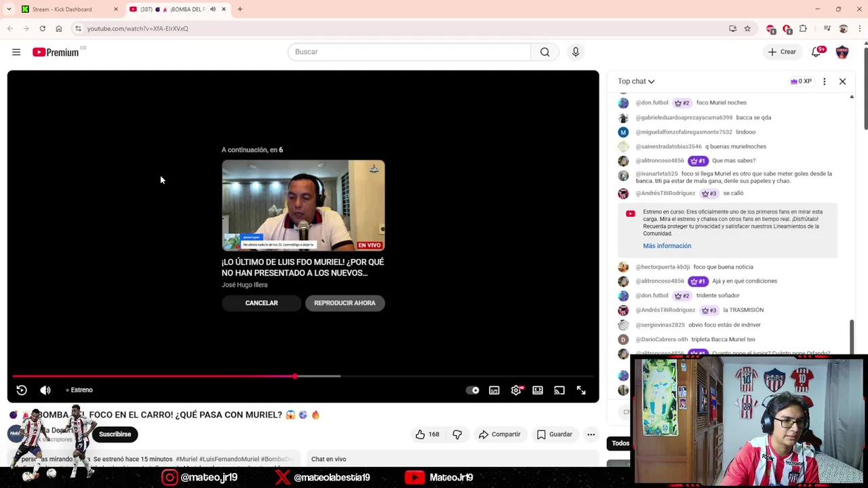Mute the video volume speaker
Screen dimensions: 868x488
click(x=45, y=390)
